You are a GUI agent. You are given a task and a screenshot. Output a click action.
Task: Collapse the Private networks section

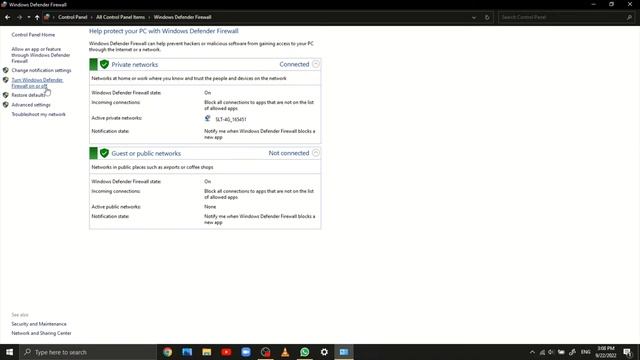(x=316, y=64)
